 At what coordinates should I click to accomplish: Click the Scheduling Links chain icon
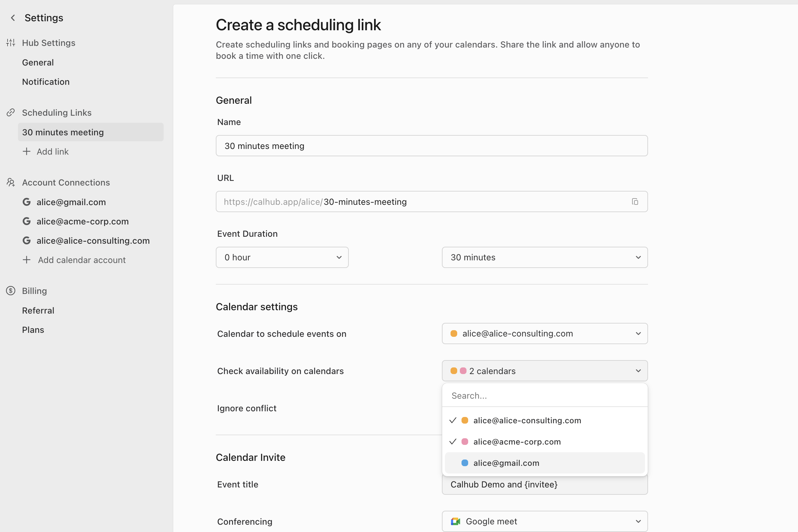[11, 112]
